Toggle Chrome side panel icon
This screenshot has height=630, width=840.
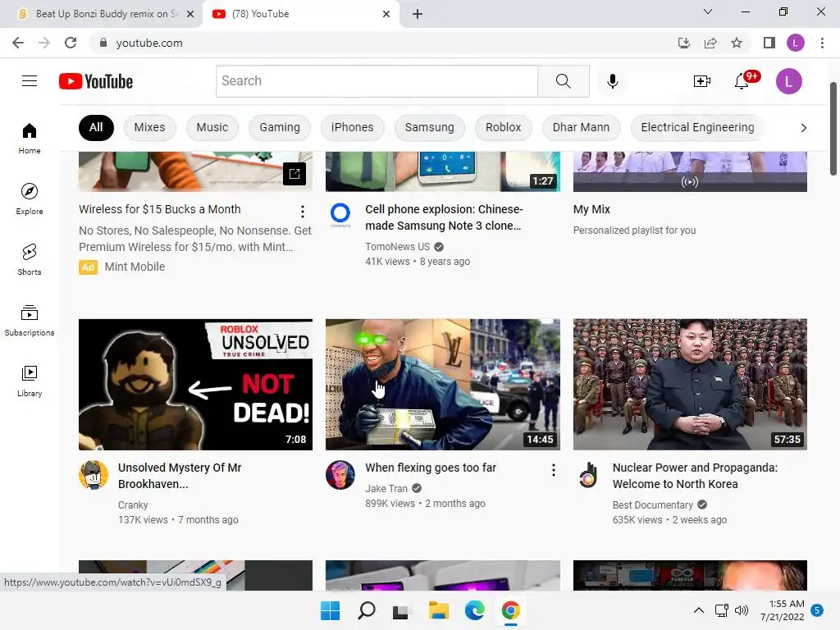pos(769,43)
